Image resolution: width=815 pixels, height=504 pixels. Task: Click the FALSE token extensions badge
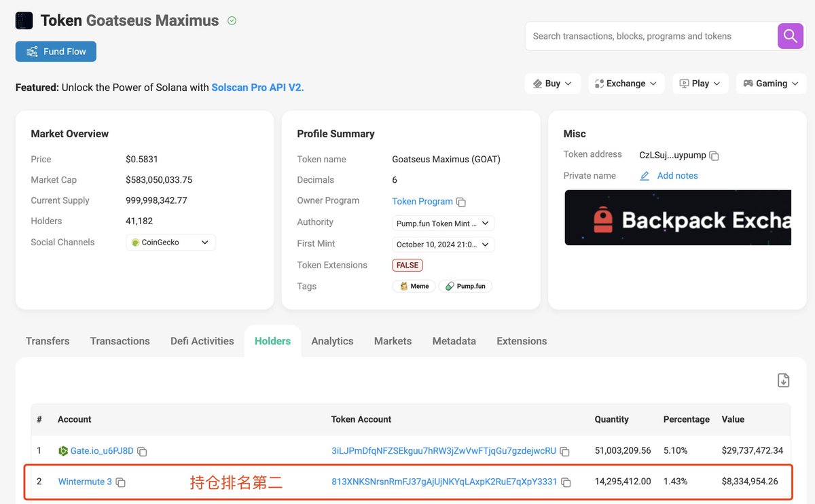click(407, 265)
